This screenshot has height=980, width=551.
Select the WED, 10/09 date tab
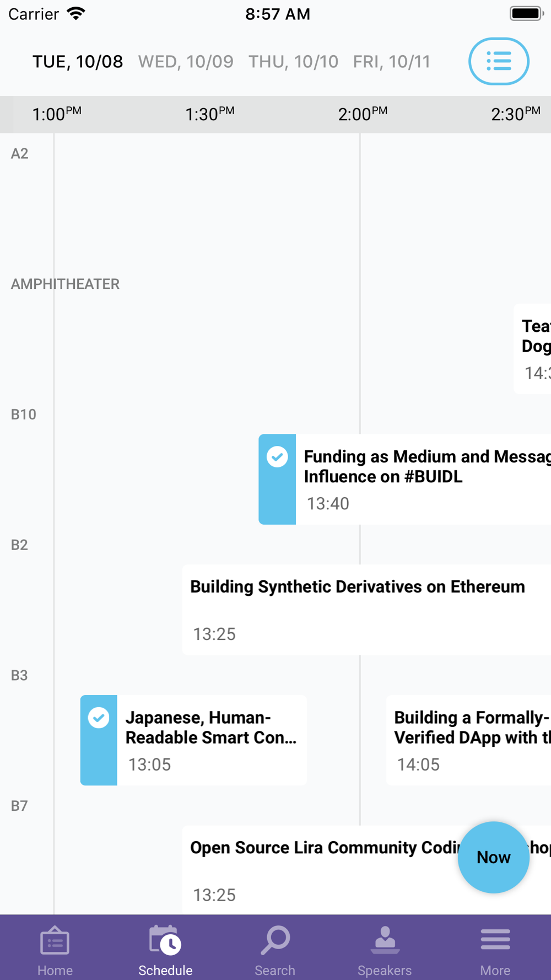click(186, 62)
